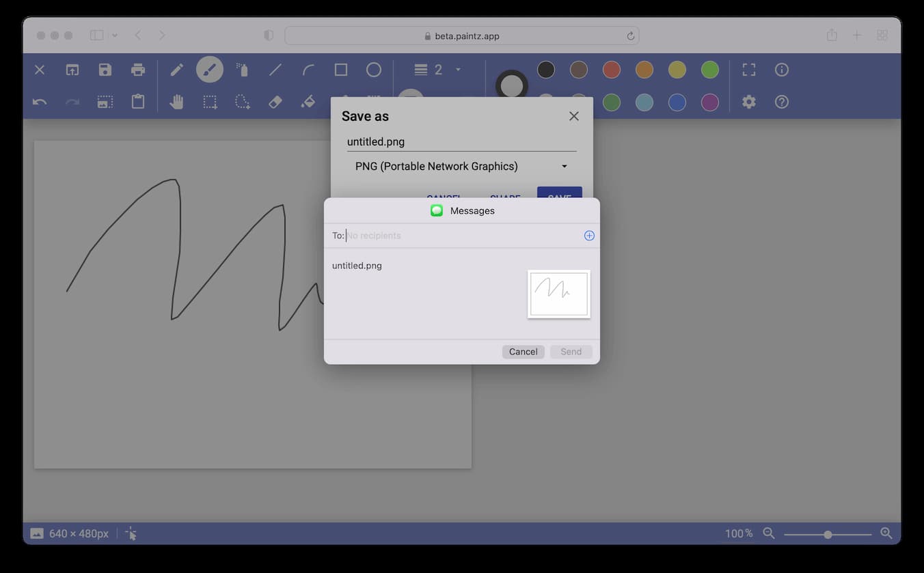Click the untitled.png attachment thumbnail
924x573 pixels.
pos(559,294)
